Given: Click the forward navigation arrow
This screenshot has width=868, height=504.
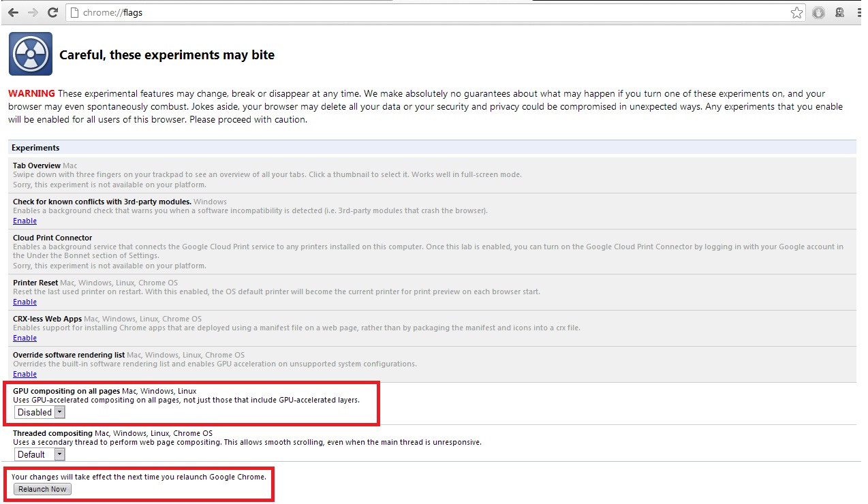Looking at the screenshot, I should (33, 12).
